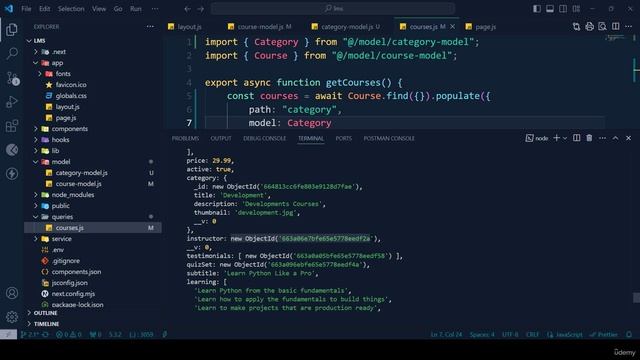This screenshot has height=360, width=640.
Task: Split the editor to the right
Action: tap(615, 27)
